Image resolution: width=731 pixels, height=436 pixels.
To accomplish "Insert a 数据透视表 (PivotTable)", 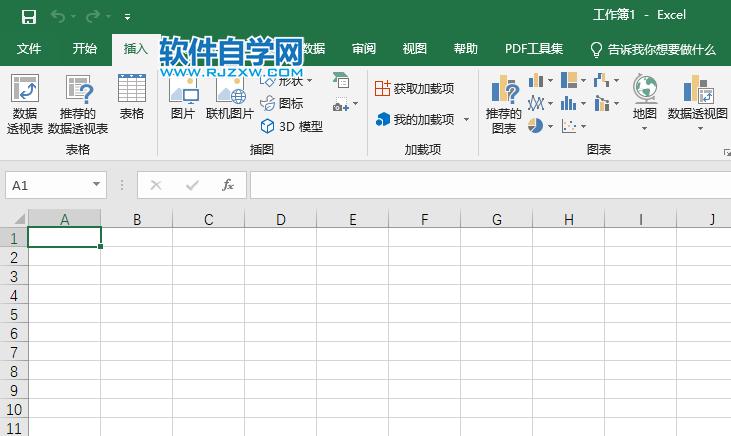I will click(25, 104).
